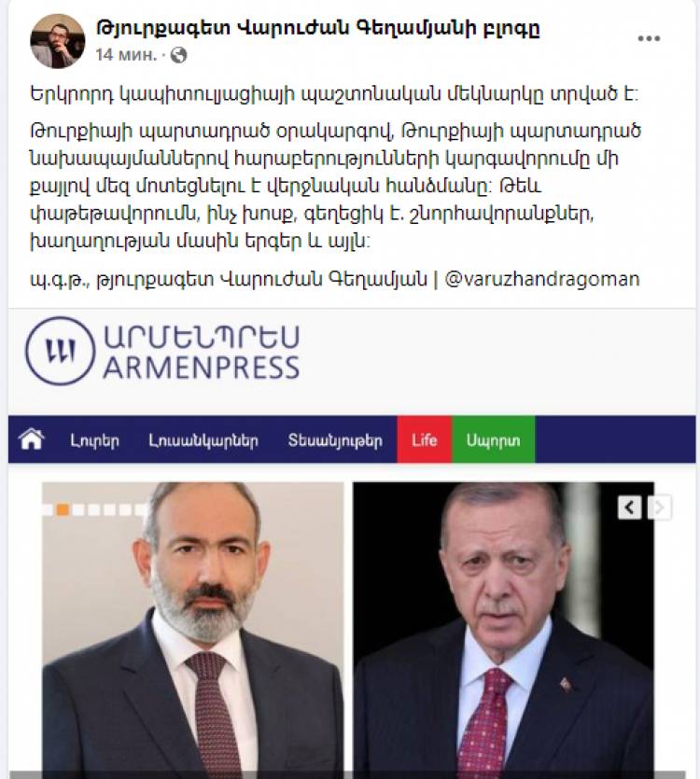This screenshot has width=700, height=779.
Task: Open the Լուրեր news menu
Action: [94, 440]
